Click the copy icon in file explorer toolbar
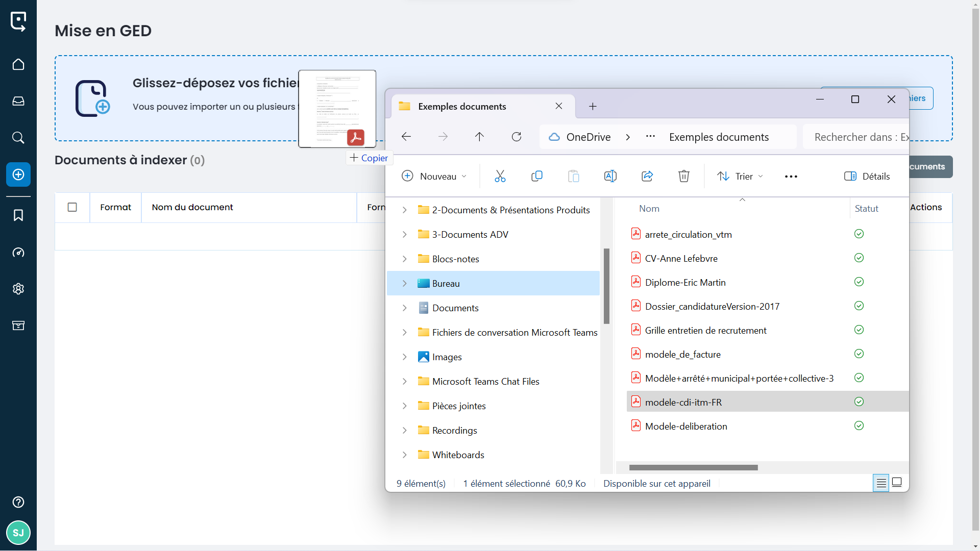This screenshot has width=980, height=551. click(537, 176)
